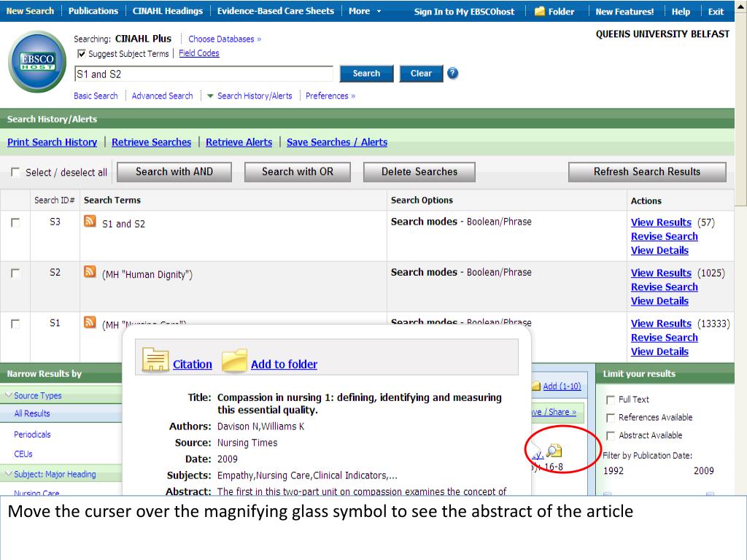This screenshot has height=560, width=747.
Task: View Results for search S3 (57)
Action: point(661,222)
